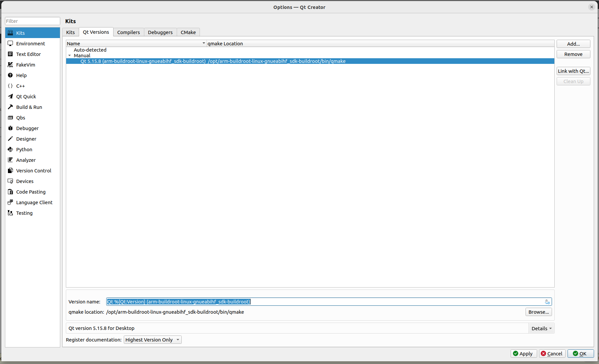
Task: Click the Version Control icon
Action: tap(10, 170)
